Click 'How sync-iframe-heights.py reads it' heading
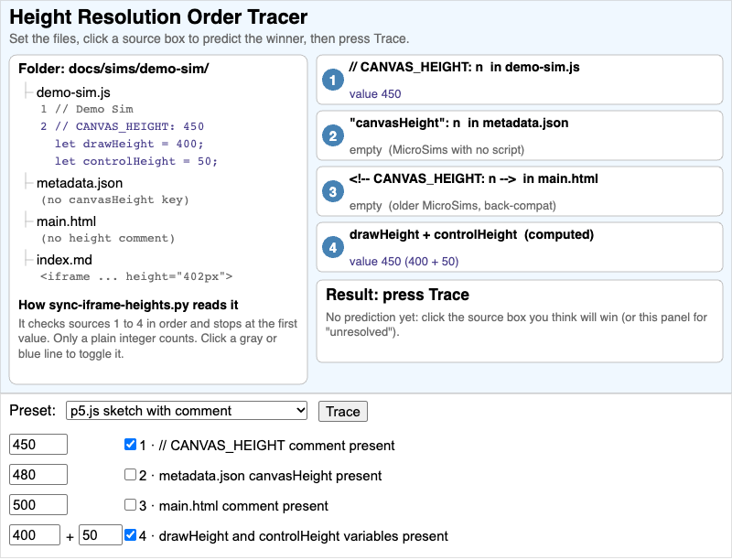This screenshot has width=732, height=560. coord(128,305)
